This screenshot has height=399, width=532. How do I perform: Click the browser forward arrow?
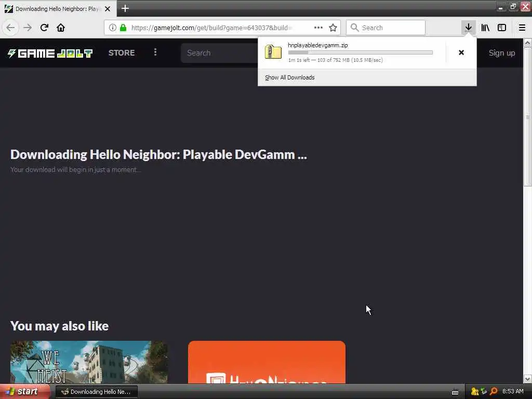28,28
